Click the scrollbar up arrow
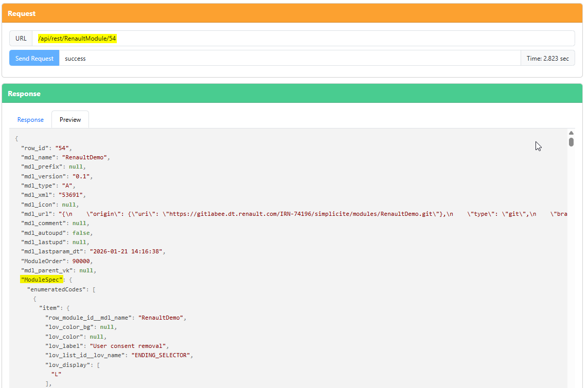 coord(571,133)
